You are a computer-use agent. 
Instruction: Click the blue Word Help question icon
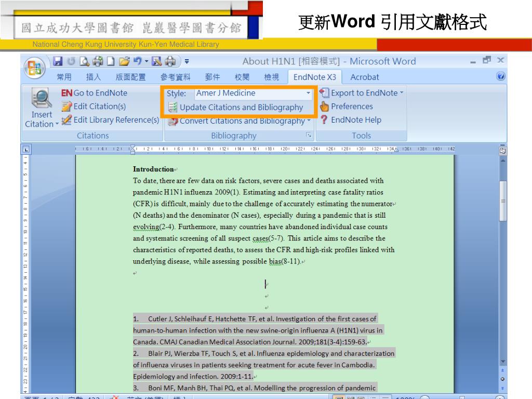pos(500,76)
